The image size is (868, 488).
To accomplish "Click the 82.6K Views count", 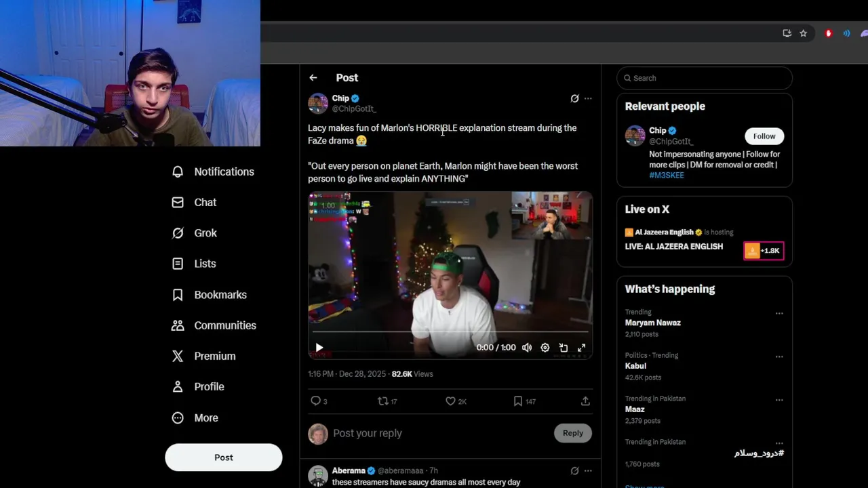I will pos(412,374).
